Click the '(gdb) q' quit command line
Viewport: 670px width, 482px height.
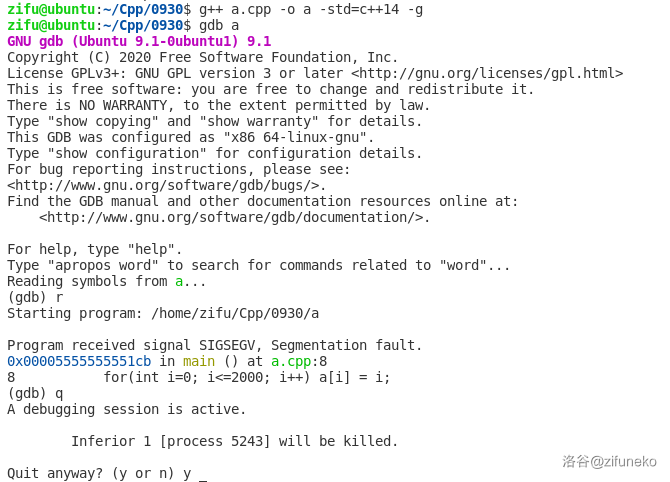[35, 393]
